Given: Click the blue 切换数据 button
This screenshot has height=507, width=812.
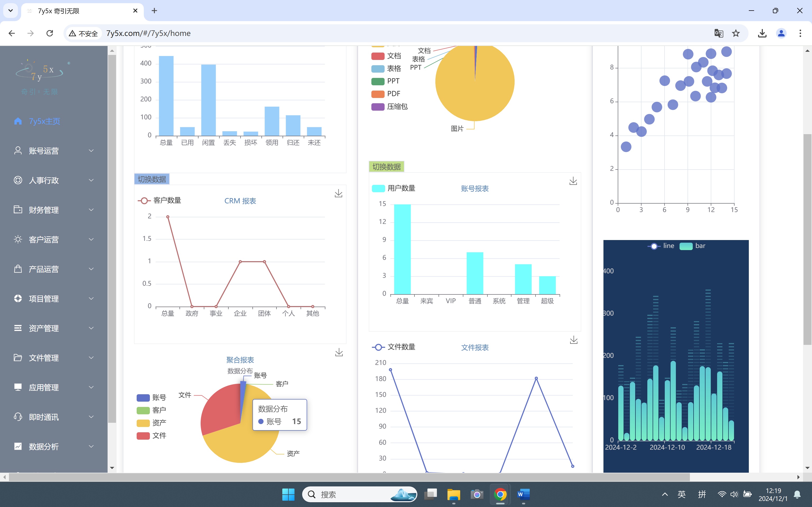Looking at the screenshot, I should coord(152,179).
